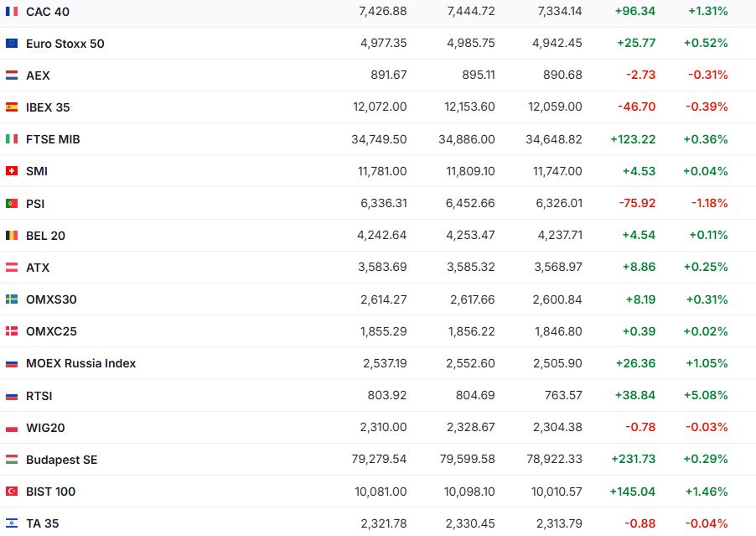Open the MOEX Russia Index link

point(80,363)
